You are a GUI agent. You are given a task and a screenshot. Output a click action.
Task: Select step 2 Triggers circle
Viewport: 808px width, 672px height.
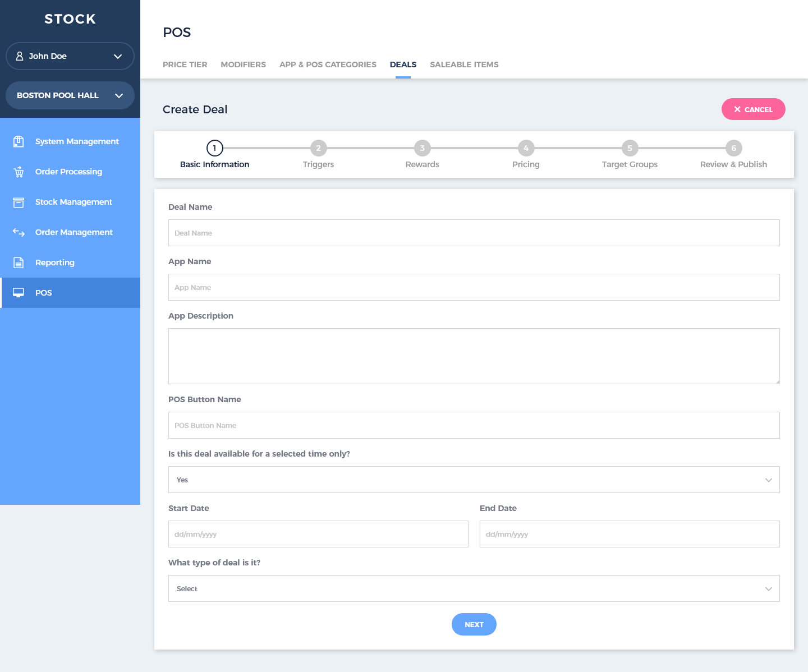tap(318, 148)
